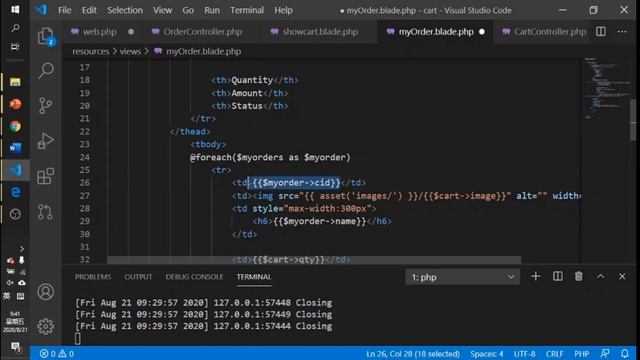The image size is (640, 360).
Task: Click the terminal input cursor
Action: click(78, 338)
